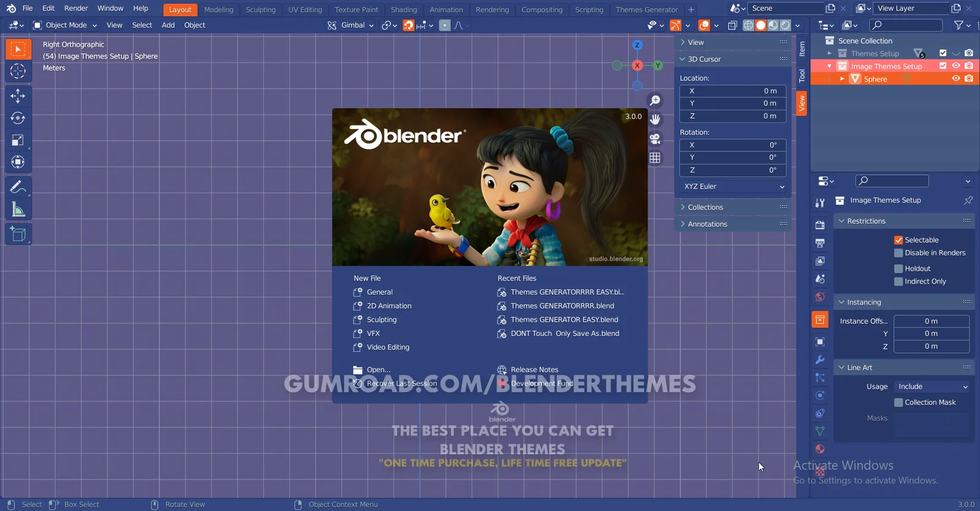Open Line Art Usage Include dropdown
Screen dimensions: 980x511
click(x=932, y=387)
